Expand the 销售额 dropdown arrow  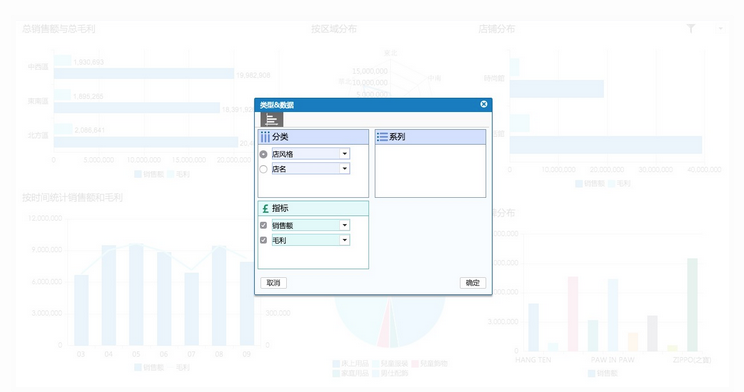pos(344,225)
